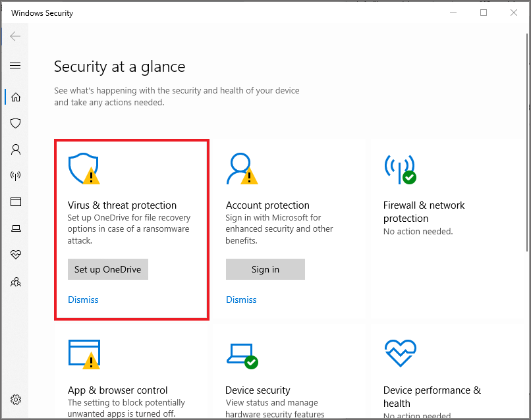Open Device security laptop sidebar icon
The width and height of the screenshot is (531, 420).
15,228
